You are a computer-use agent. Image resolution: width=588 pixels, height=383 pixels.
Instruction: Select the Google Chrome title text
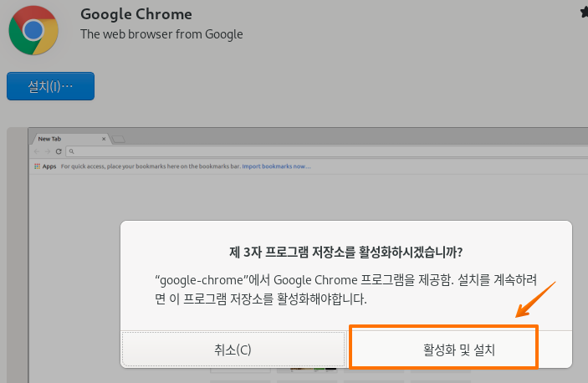click(x=136, y=14)
